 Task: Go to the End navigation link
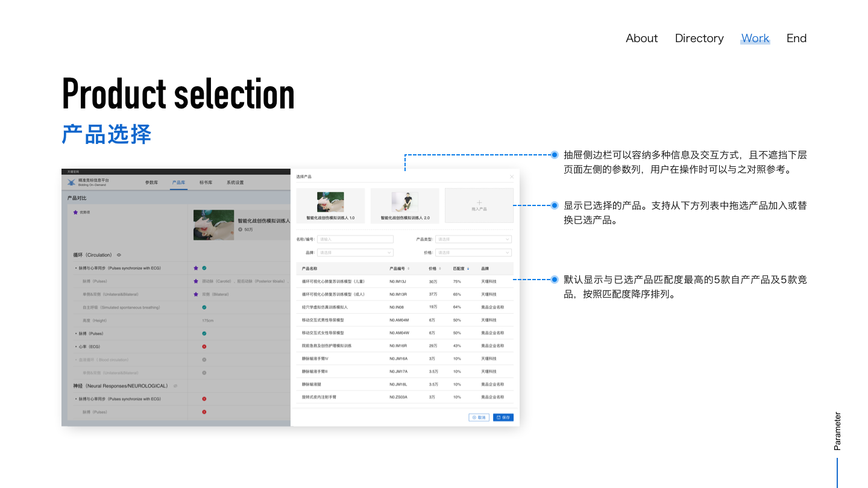coord(796,38)
